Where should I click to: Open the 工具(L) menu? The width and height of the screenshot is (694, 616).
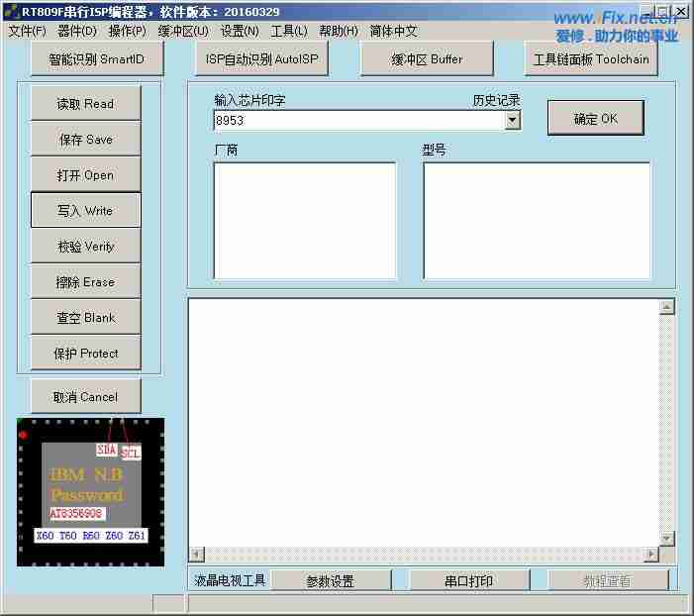click(289, 31)
